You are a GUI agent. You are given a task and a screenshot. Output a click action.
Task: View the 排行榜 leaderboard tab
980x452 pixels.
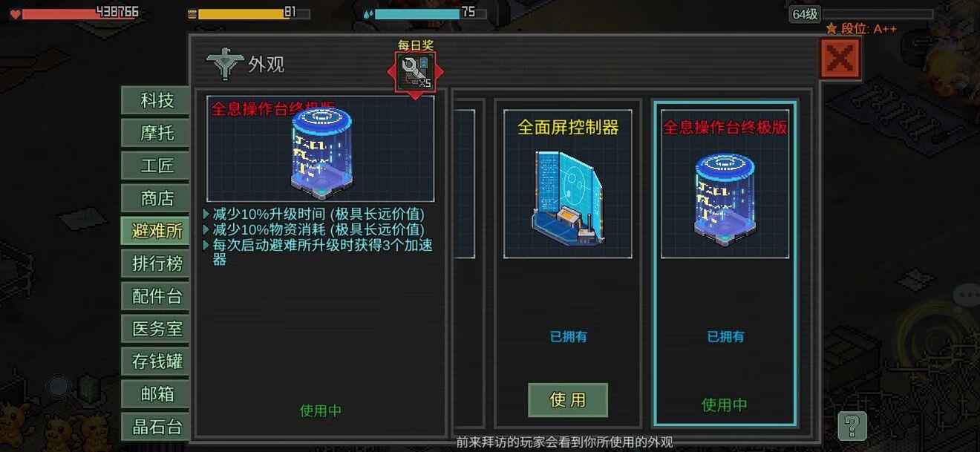pyautogui.click(x=157, y=263)
